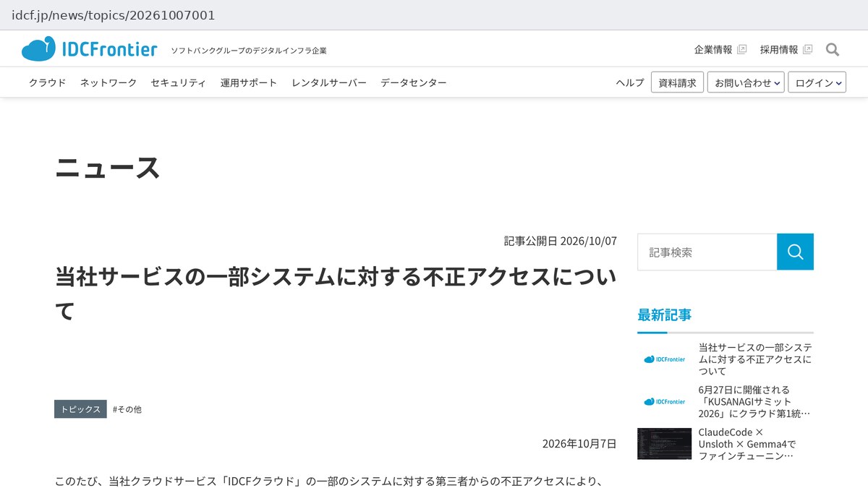Viewport: 868px width, 488px height.
Task: Open the セキュリティ menu
Action: (x=179, y=82)
